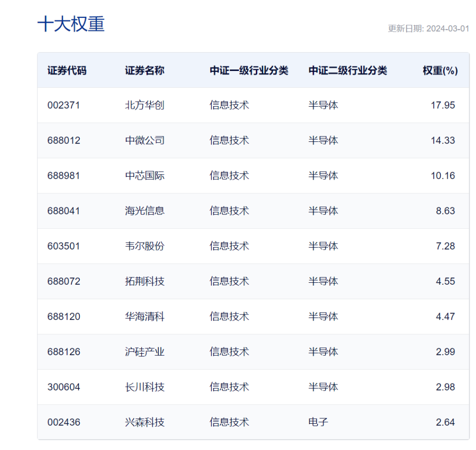
Task: Click the 十大权重 section heading
Action: (x=71, y=24)
